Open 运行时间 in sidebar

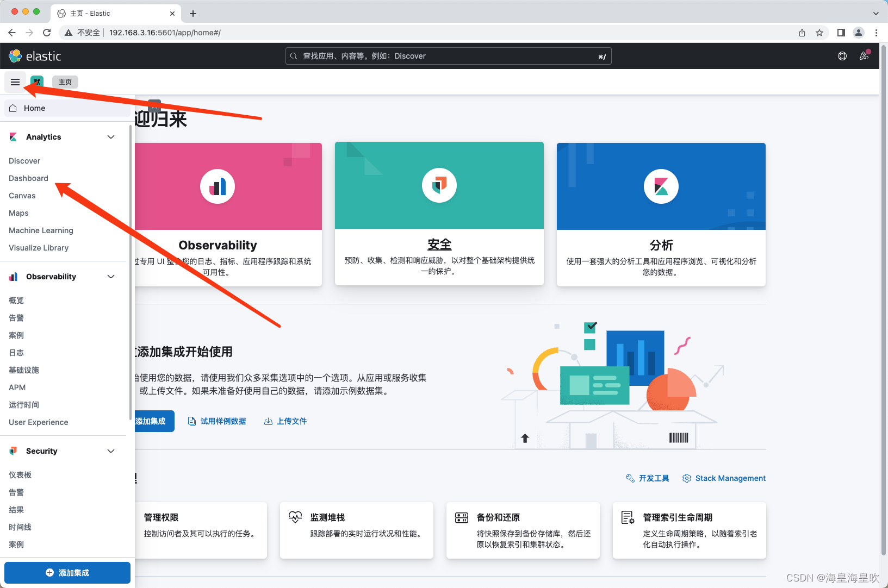point(24,405)
